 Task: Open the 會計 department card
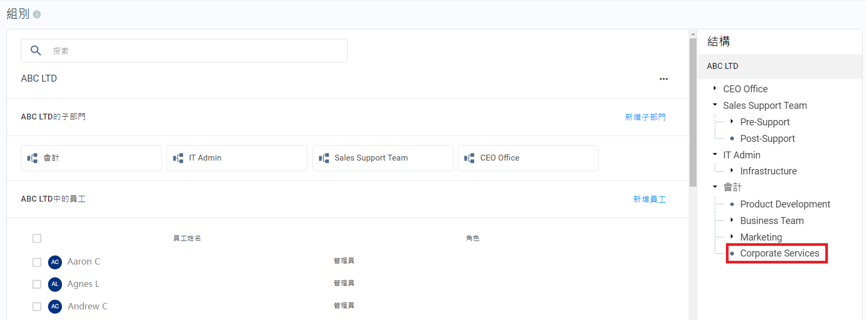[91, 158]
